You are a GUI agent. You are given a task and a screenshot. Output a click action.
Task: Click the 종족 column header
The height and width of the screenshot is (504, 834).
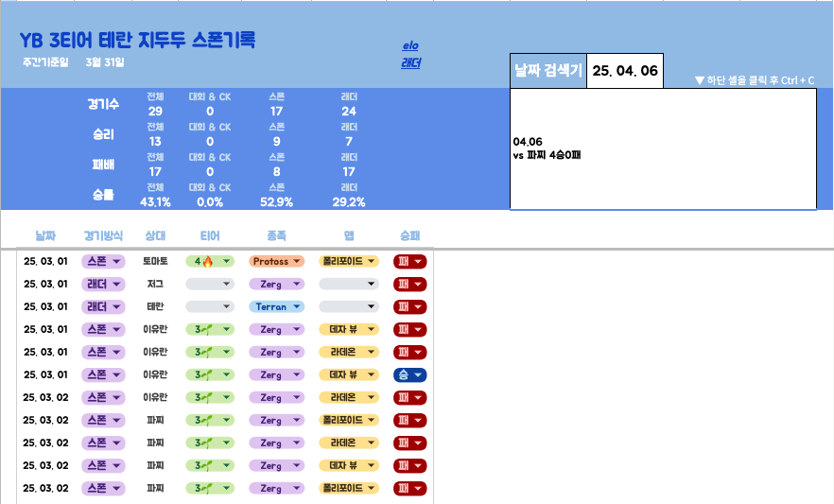coord(276,235)
